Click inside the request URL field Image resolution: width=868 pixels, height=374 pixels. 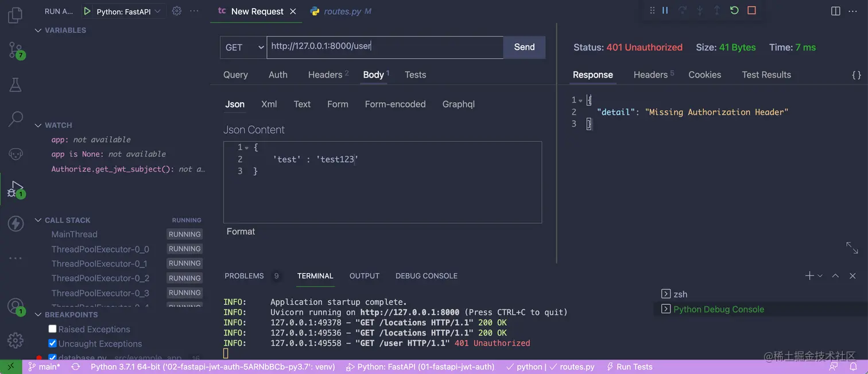[385, 47]
